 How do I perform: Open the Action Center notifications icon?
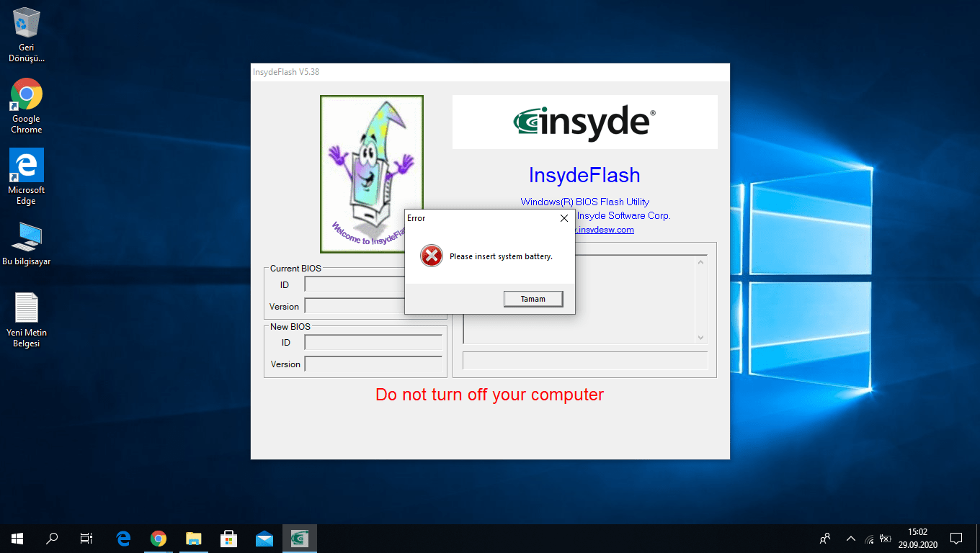point(956,539)
